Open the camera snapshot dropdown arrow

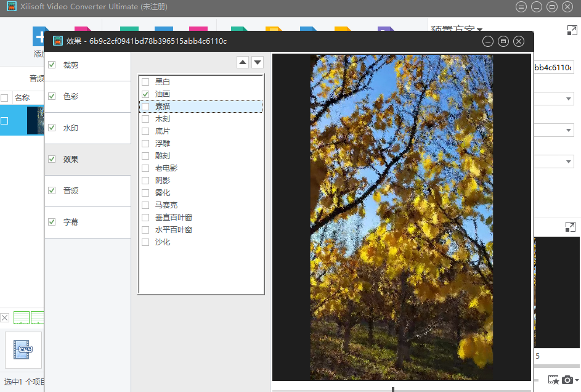[x=577, y=380]
